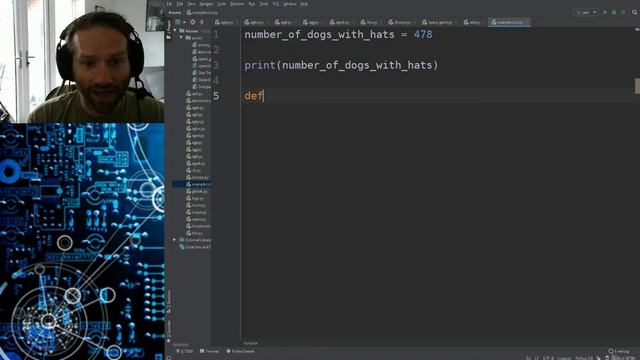Image resolution: width=640 pixels, height=360 pixels.
Task: Open the Python Console tool window
Action: click(240, 351)
